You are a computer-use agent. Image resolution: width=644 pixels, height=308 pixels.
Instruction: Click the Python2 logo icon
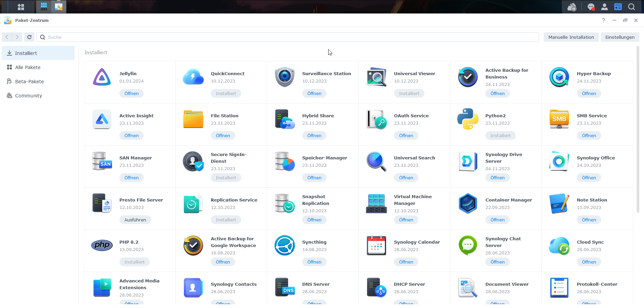[x=468, y=119]
